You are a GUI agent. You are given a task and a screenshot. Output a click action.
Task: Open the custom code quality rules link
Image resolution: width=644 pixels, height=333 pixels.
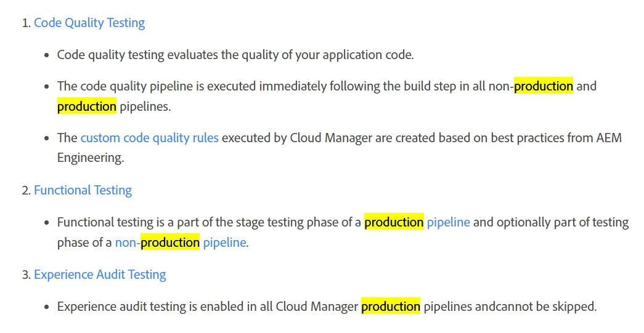click(150, 138)
